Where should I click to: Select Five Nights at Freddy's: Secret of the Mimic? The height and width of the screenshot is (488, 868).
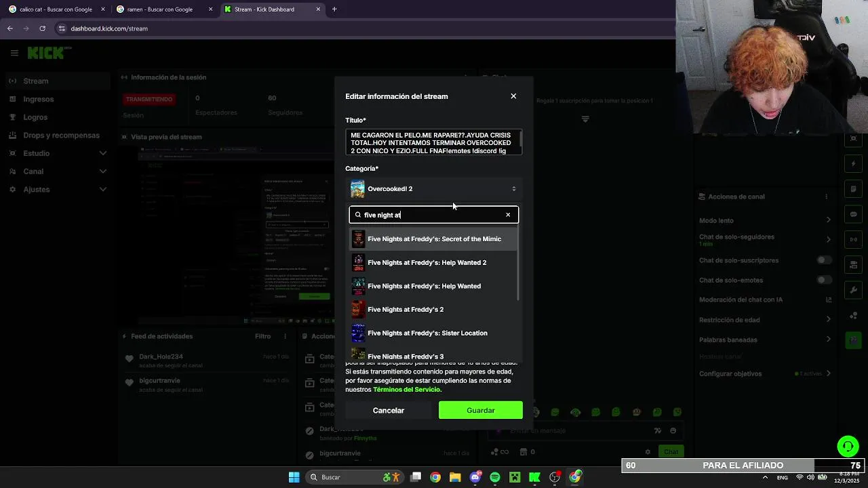433,239
